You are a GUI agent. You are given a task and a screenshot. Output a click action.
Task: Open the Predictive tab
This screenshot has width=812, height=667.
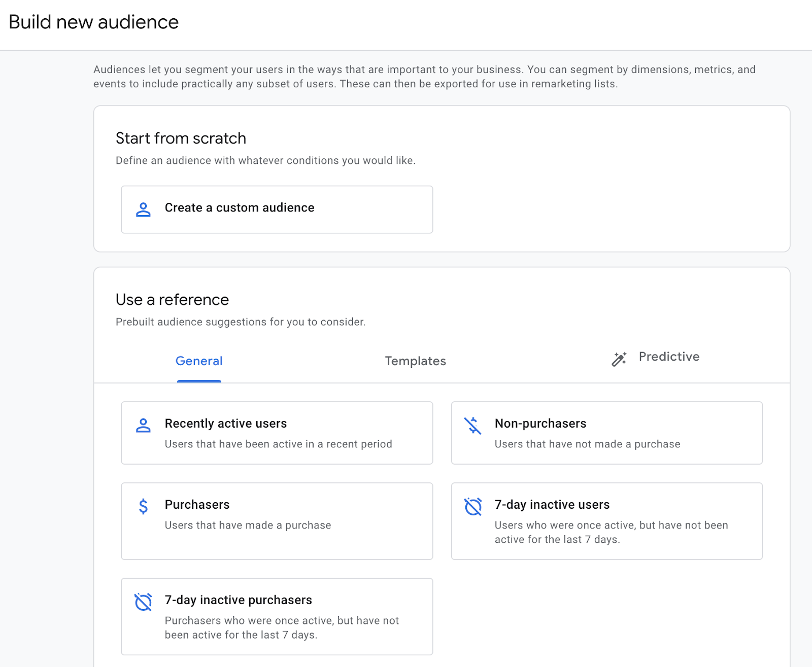pos(669,357)
